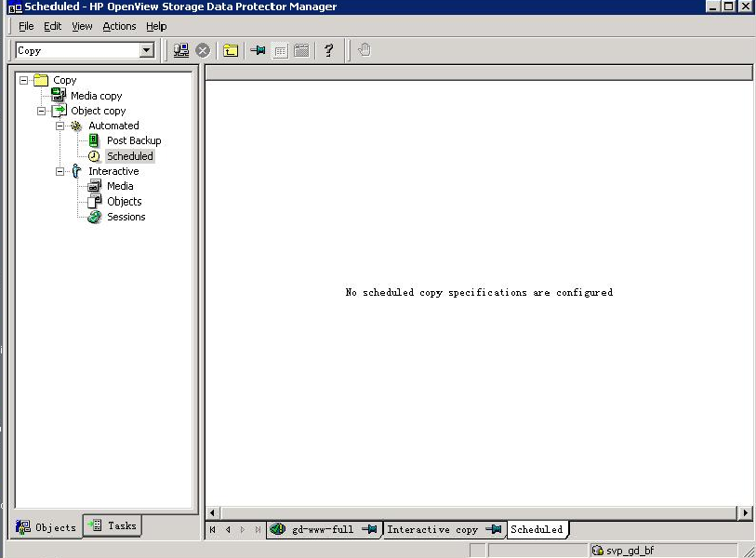Click the hand toolbar icon
This screenshot has height=558, width=756.
coord(365,49)
